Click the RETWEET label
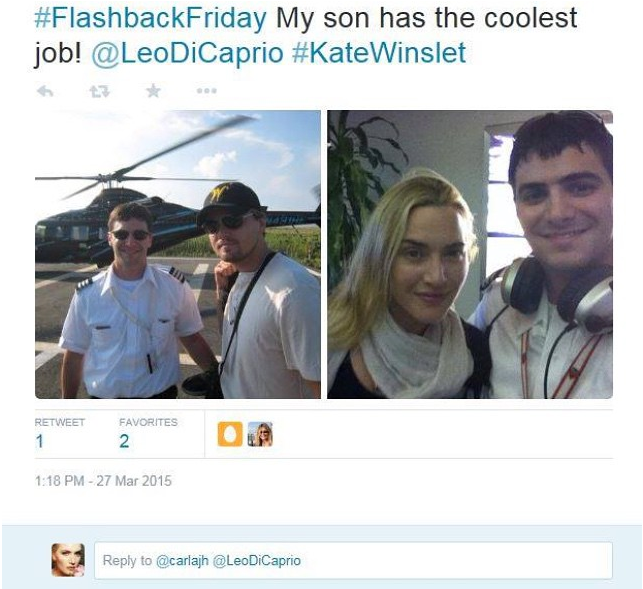 [60, 422]
